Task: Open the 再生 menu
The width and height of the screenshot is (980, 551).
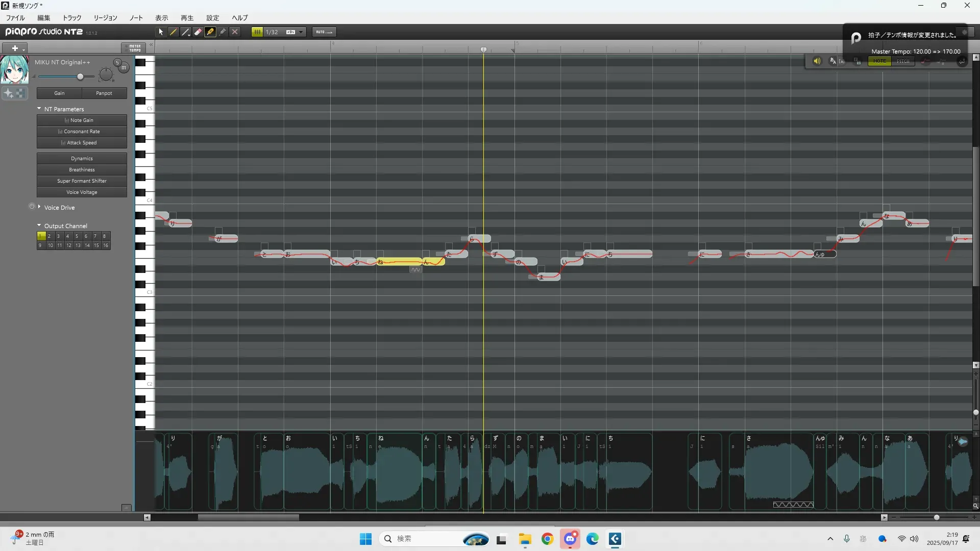Action: click(x=187, y=18)
